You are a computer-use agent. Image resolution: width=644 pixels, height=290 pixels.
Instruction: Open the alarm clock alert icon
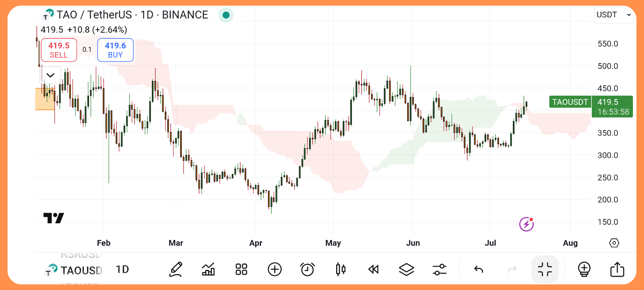(x=307, y=270)
